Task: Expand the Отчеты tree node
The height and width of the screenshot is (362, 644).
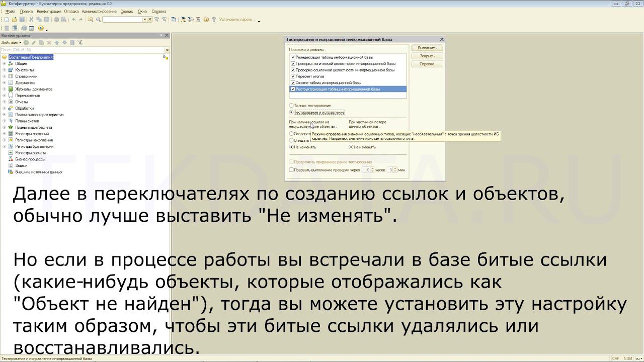Action: (x=4, y=102)
